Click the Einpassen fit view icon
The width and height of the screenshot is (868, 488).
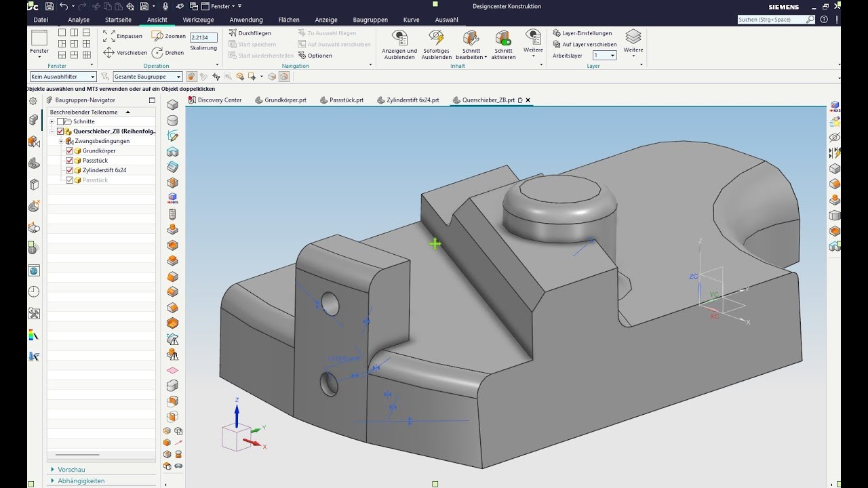(109, 36)
